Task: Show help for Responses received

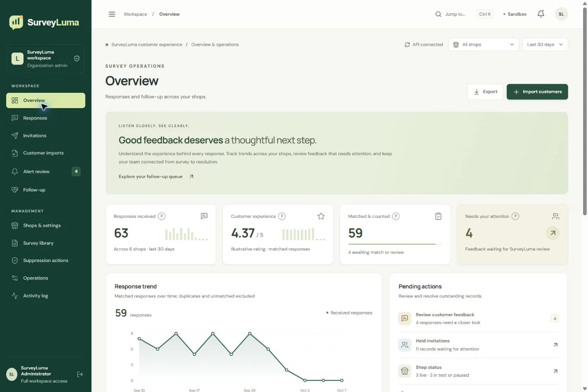Action: click(162, 216)
